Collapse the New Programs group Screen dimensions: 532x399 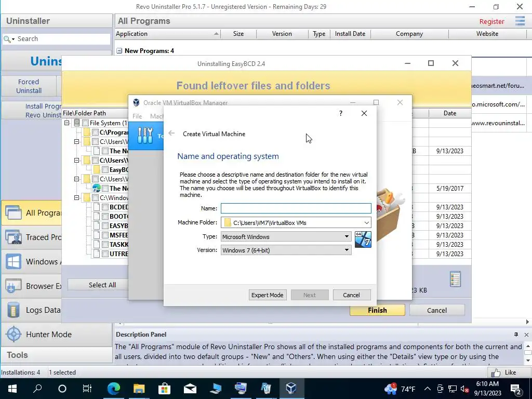pos(119,51)
